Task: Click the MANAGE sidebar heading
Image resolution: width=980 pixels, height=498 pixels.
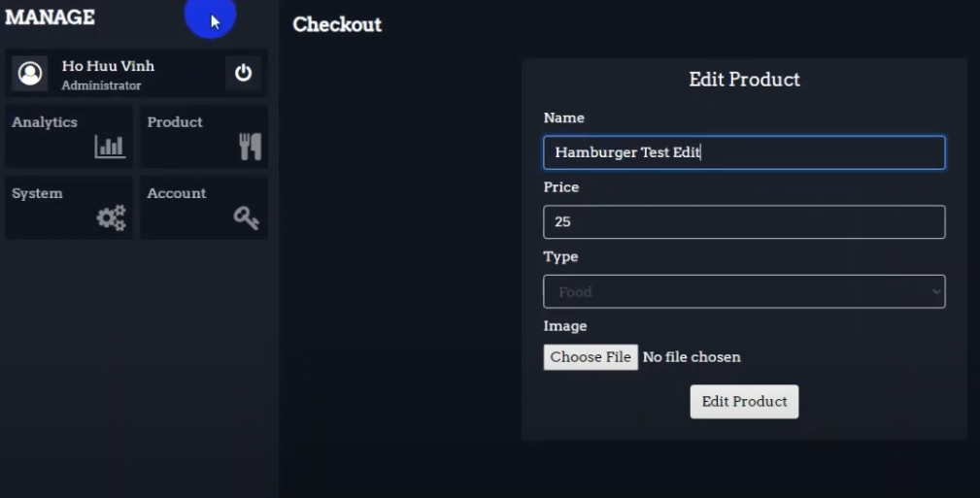Action: click(x=51, y=17)
